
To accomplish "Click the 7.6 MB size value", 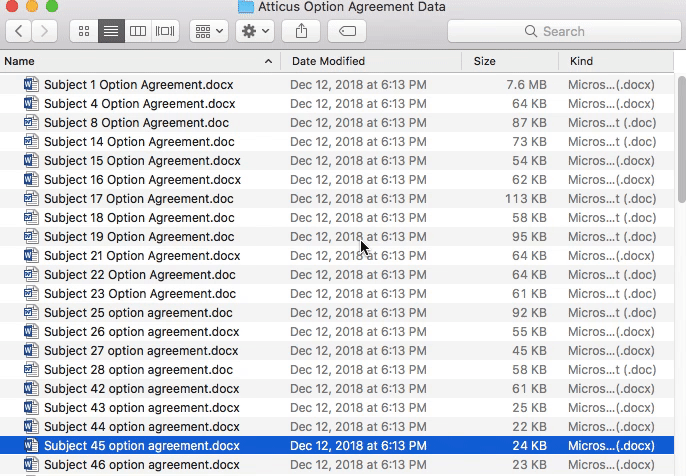I will click(x=526, y=84).
